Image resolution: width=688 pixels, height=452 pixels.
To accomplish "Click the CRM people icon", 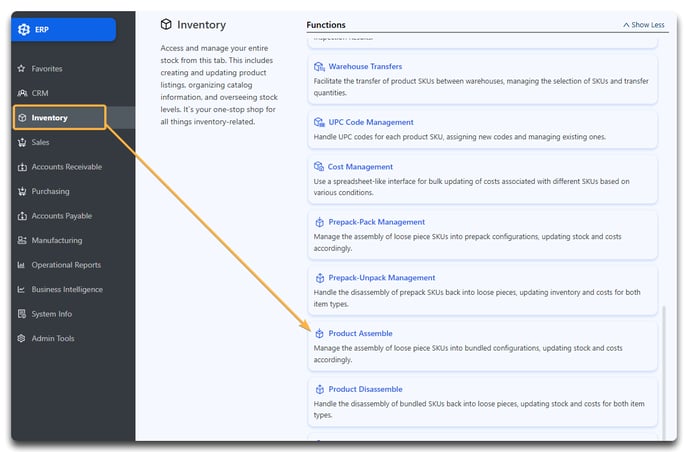I will coord(22,93).
